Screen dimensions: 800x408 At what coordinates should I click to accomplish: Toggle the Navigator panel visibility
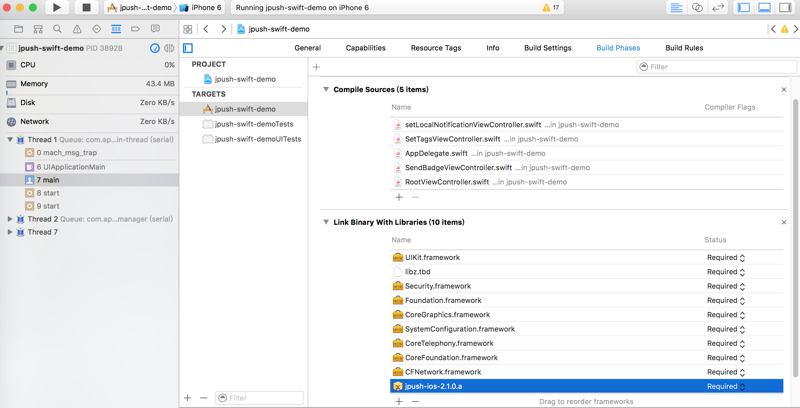[744, 8]
